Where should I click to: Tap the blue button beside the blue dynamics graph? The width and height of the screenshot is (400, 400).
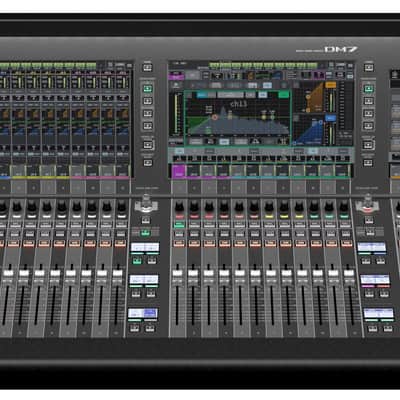330,118
